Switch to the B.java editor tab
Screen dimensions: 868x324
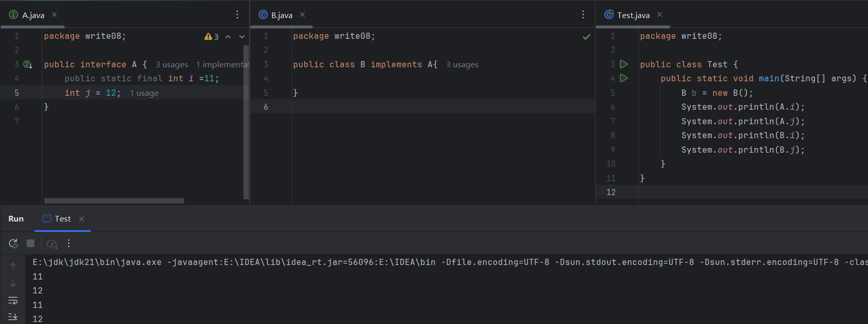pyautogui.click(x=282, y=15)
